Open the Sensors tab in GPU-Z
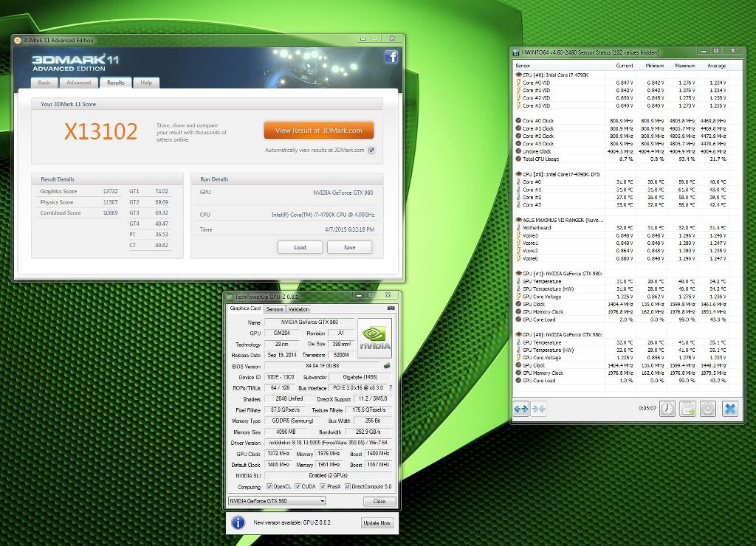The height and width of the screenshot is (546, 756). (275, 309)
